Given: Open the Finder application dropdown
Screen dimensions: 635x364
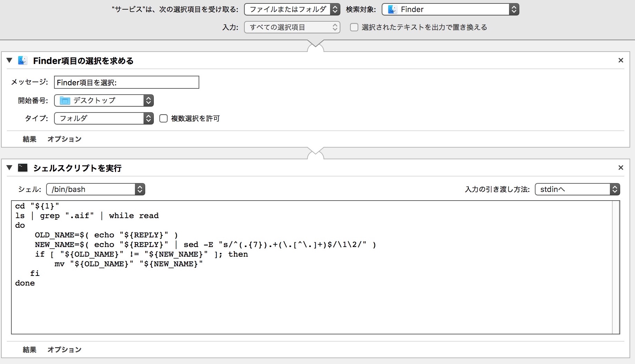Looking at the screenshot, I should tap(450, 9).
